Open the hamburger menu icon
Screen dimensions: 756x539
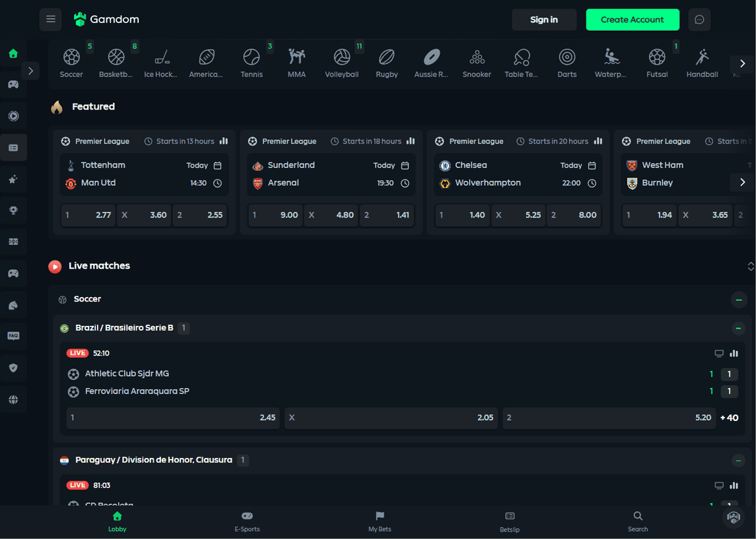click(51, 20)
